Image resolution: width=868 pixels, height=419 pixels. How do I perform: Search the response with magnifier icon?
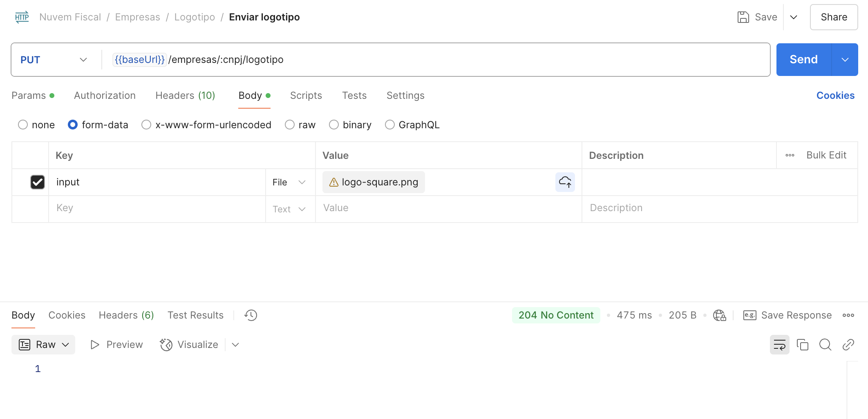(825, 345)
